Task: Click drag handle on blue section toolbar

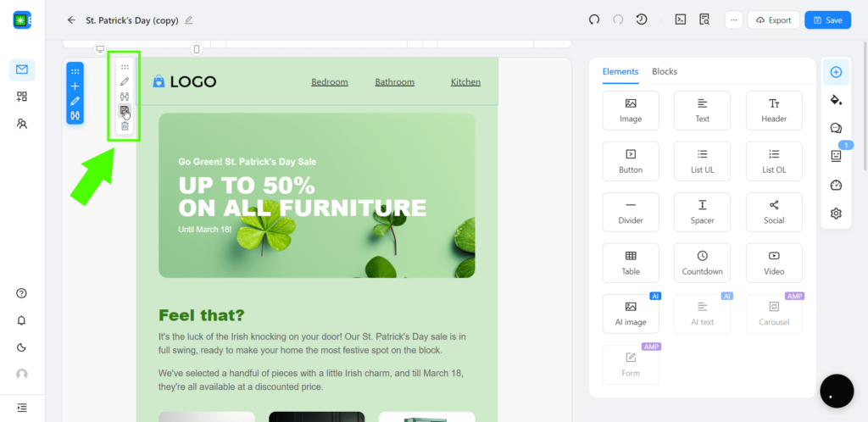Action: [x=75, y=71]
